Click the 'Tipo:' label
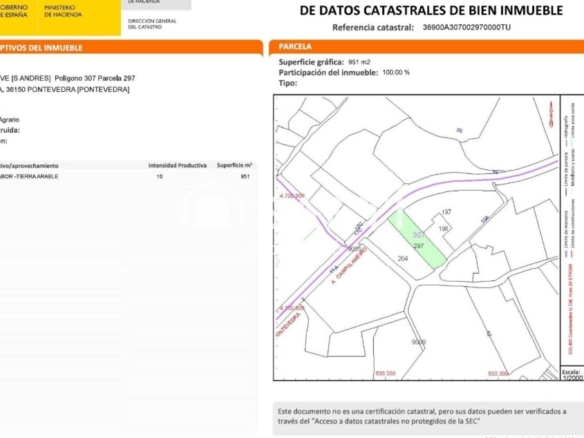The width and height of the screenshot is (584, 438). 288,83
